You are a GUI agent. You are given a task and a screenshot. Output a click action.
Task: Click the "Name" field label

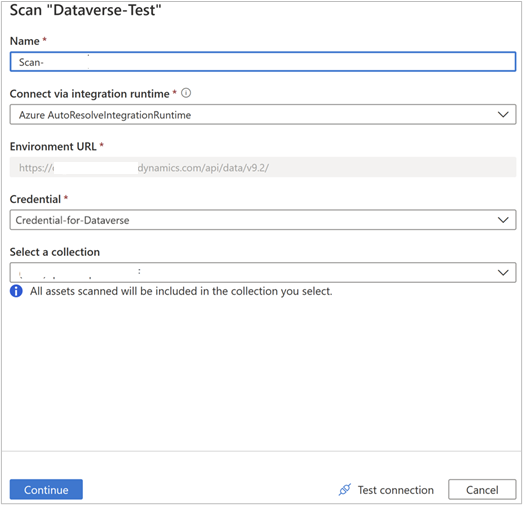25,41
